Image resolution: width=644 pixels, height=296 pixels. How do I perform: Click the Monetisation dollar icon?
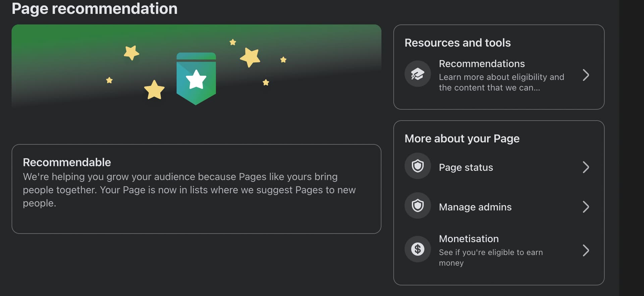[x=418, y=249]
